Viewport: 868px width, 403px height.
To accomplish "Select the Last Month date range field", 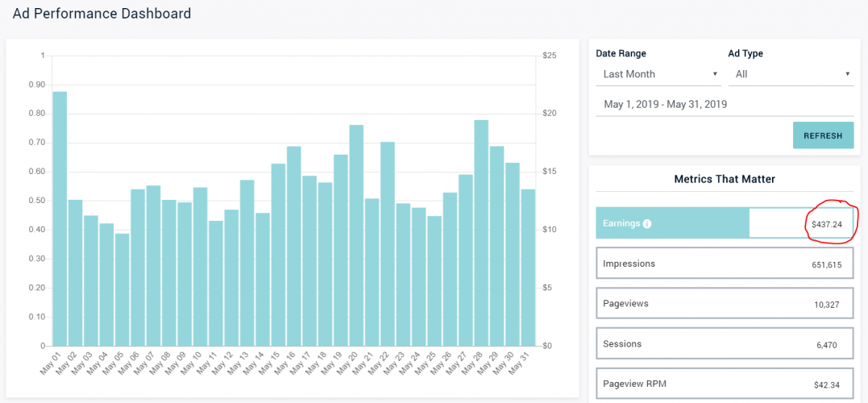I will 658,74.
